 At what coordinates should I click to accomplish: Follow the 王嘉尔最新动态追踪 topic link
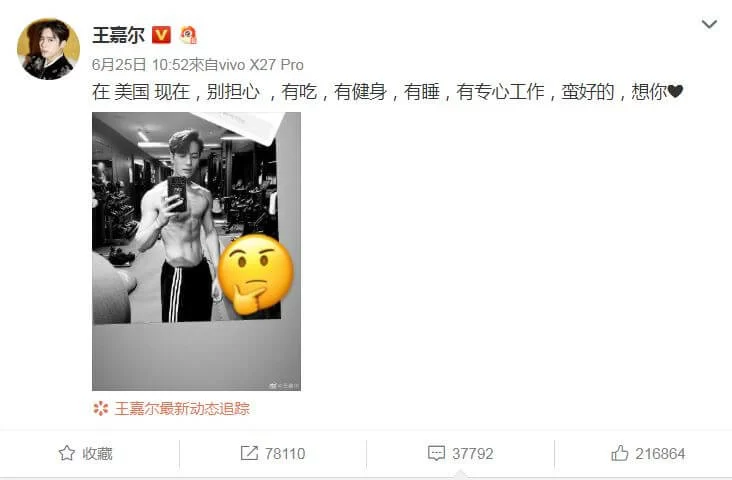pos(182,409)
